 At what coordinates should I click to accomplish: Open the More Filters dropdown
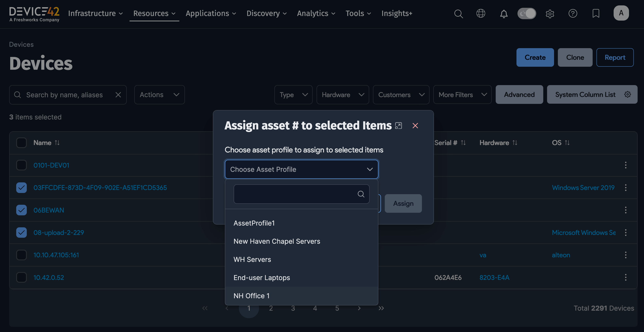pyautogui.click(x=462, y=95)
